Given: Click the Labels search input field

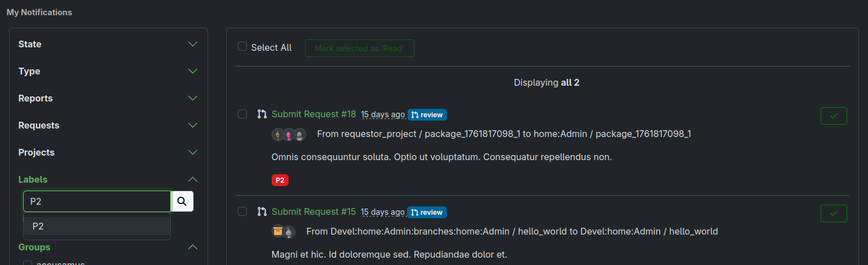Looking at the screenshot, I should point(96,201).
